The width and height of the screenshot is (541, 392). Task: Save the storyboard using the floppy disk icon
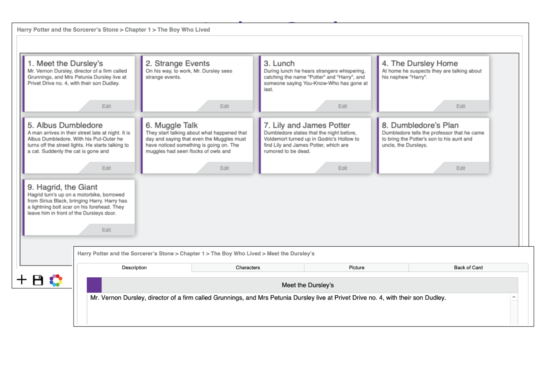(x=37, y=279)
